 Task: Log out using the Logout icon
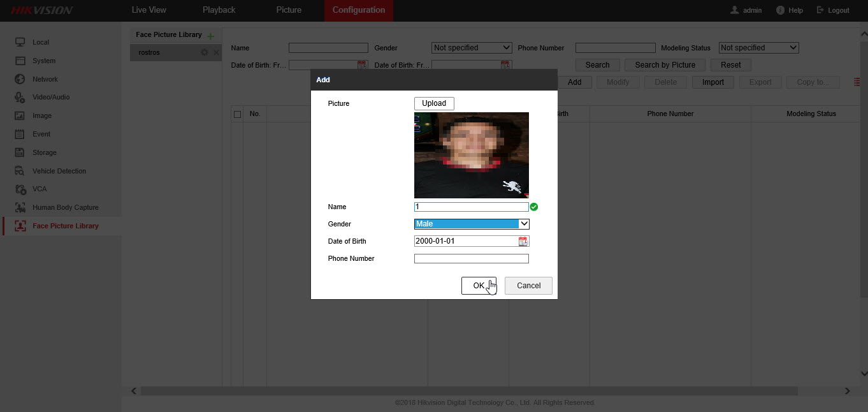[820, 10]
